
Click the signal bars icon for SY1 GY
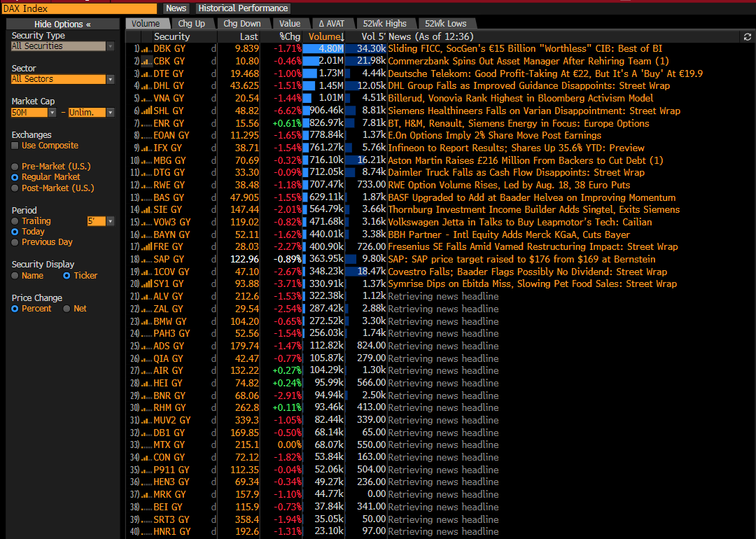pos(146,284)
